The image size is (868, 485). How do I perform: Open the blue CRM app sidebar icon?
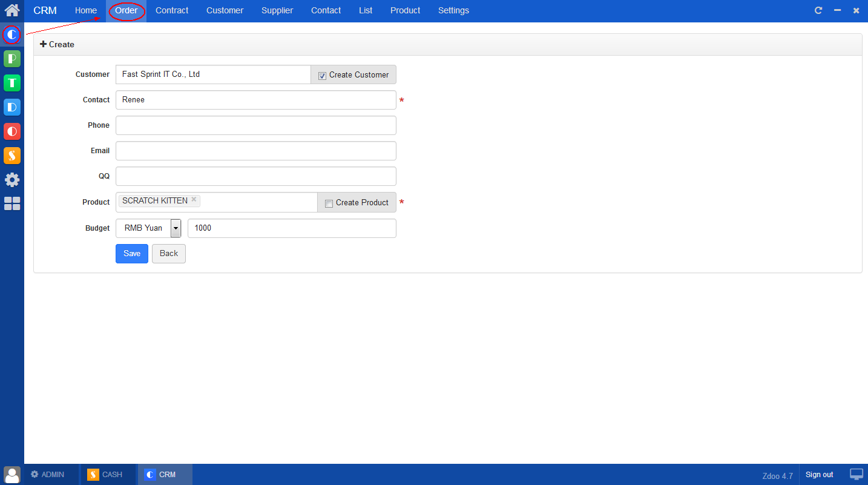12,35
